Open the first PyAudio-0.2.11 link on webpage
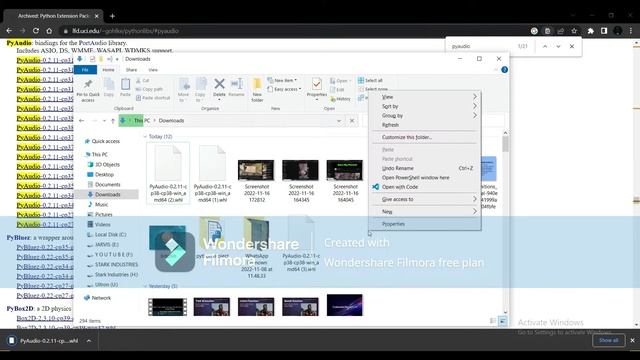640x360 pixels. [x=45, y=60]
